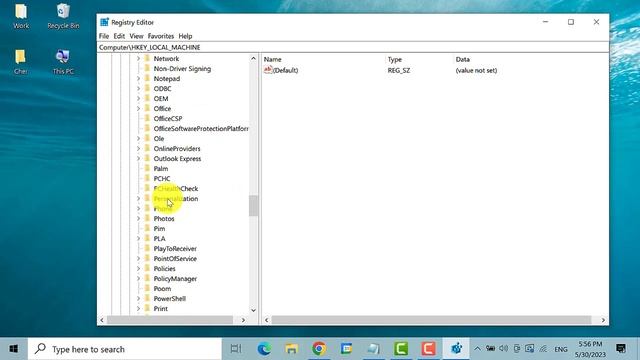The height and width of the screenshot is (360, 640).
Task: Select the PCHC key
Action: 162,178
